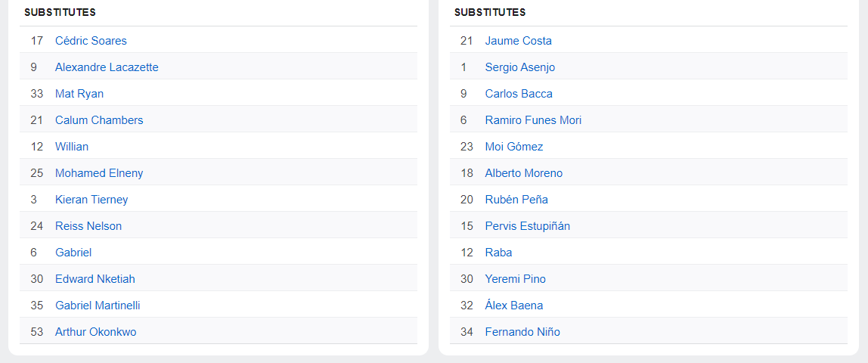View Alberto Moreno's player page

(x=524, y=173)
